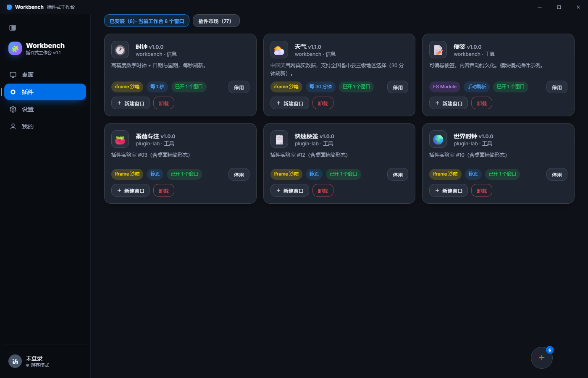
Task: Click the quick note plugin icon
Action: coord(279,139)
